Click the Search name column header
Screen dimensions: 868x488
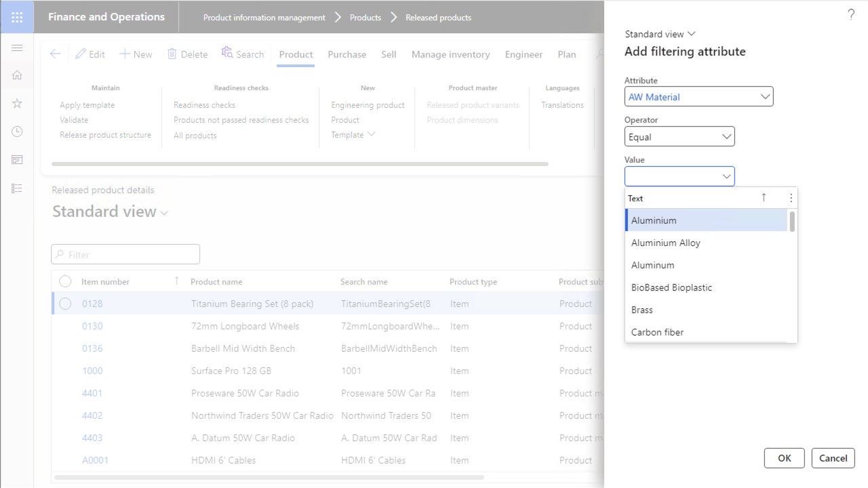364,281
